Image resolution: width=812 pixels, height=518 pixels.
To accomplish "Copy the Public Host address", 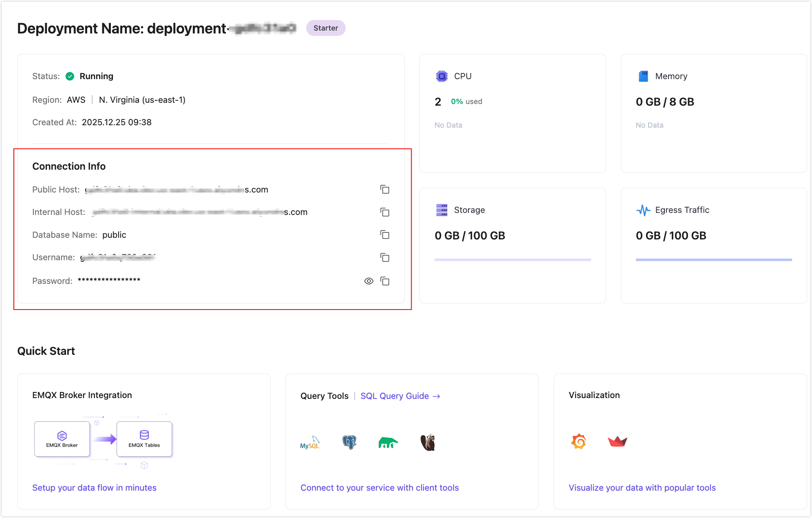I will 385,189.
